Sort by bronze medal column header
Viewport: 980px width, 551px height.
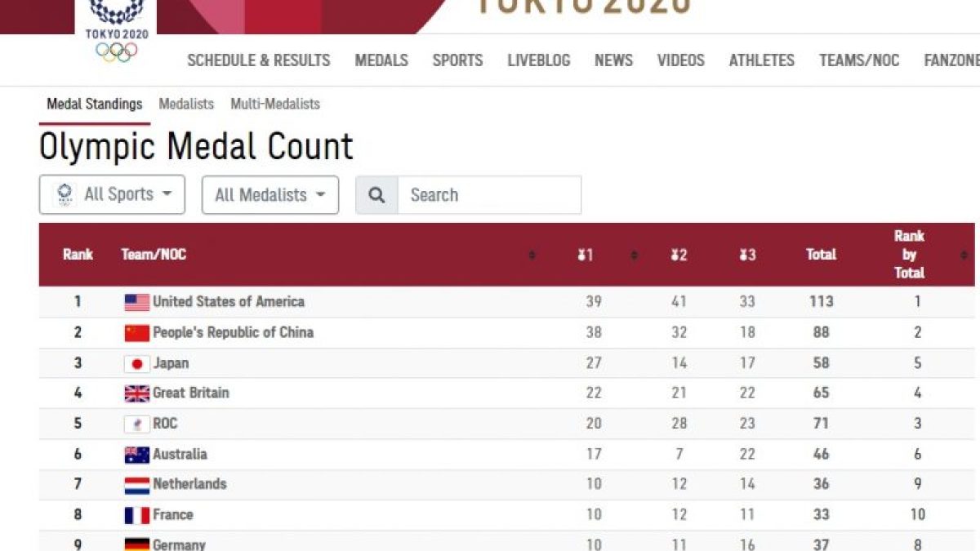tap(747, 255)
